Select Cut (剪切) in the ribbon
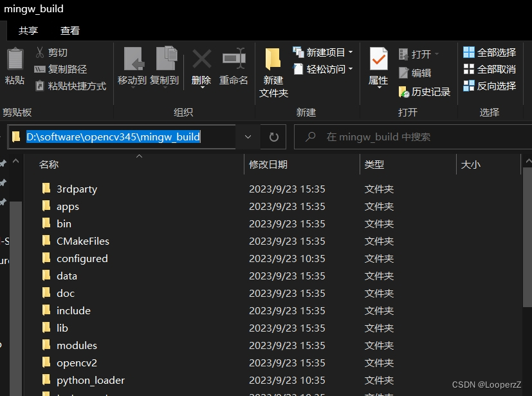 (51, 52)
